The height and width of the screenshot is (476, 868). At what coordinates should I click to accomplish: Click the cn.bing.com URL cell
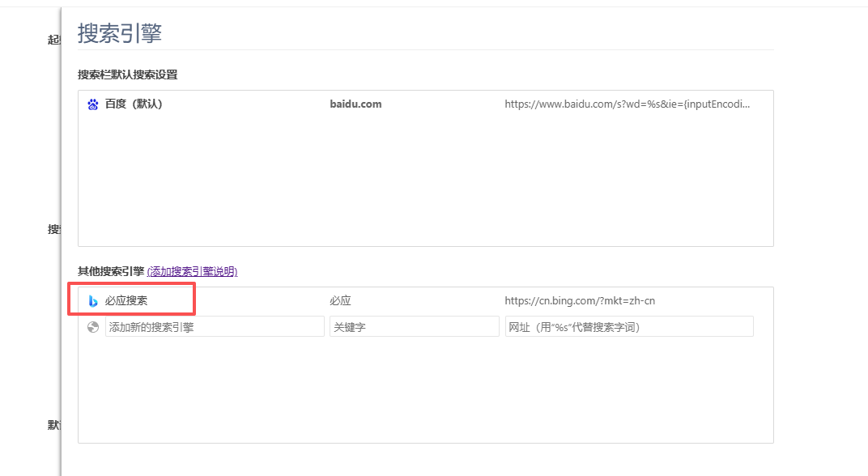pyautogui.click(x=579, y=301)
